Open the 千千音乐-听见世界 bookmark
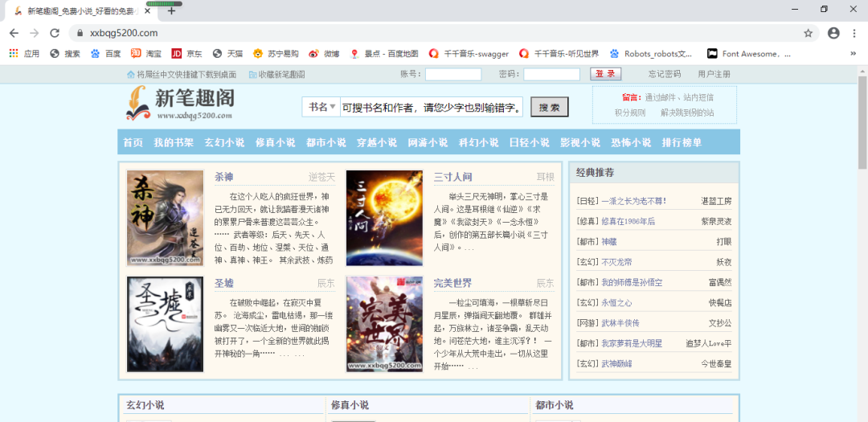Image resolution: width=868 pixels, height=422 pixels. pyautogui.click(x=559, y=54)
